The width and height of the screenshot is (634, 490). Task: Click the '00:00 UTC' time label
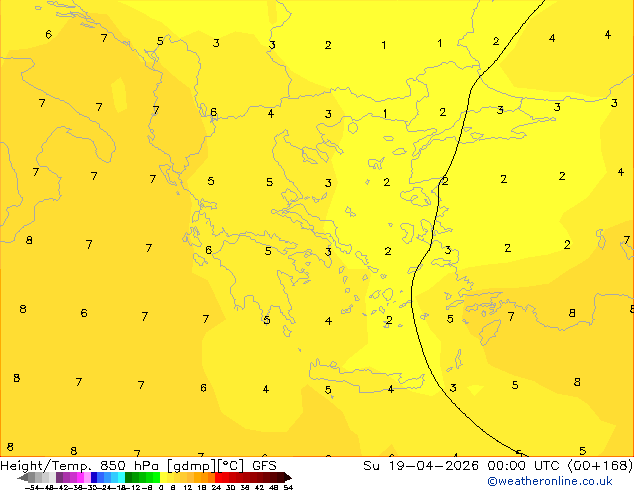(526, 466)
